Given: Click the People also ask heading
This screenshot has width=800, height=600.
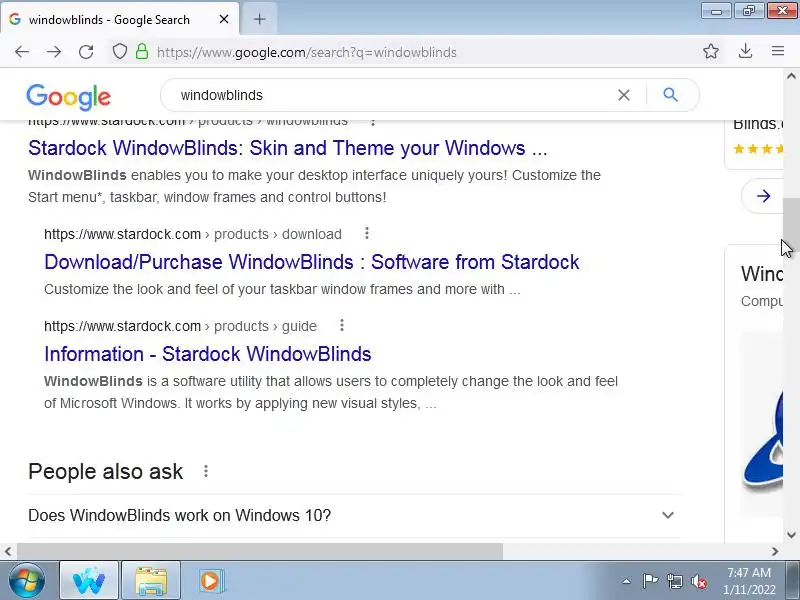Looking at the screenshot, I should tap(106, 471).
